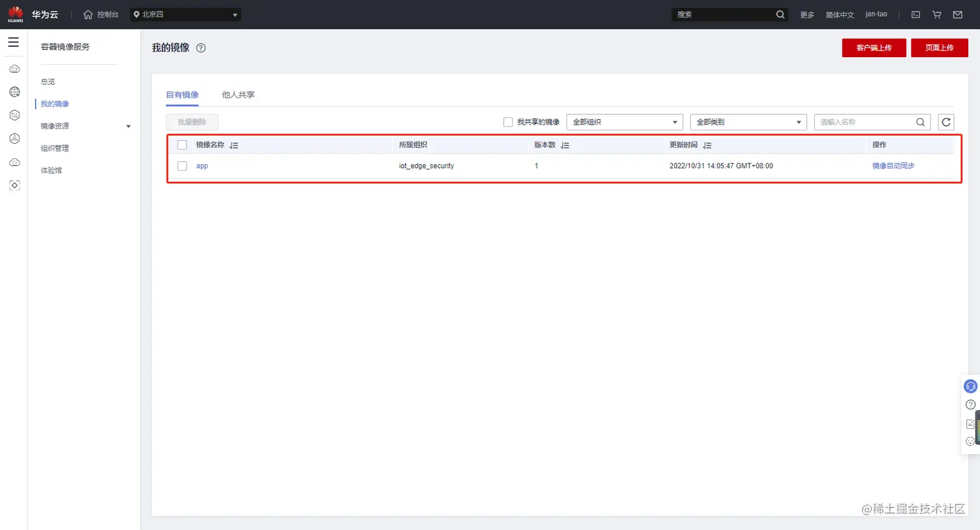The height and width of the screenshot is (530, 980).
Task: Click 控制台 label link
Action: click(x=108, y=14)
